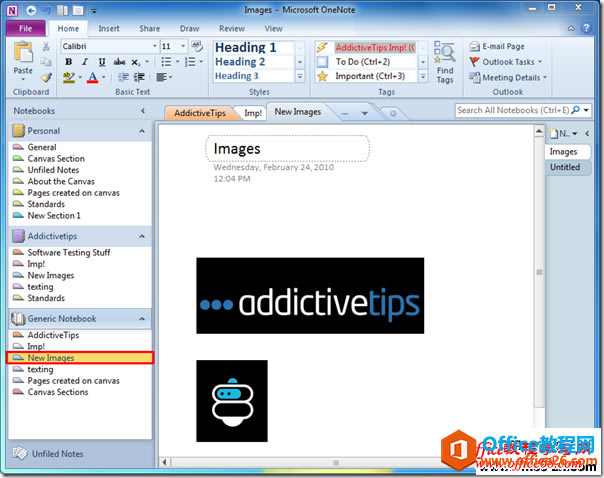Click the numbered list icon

[190, 62]
